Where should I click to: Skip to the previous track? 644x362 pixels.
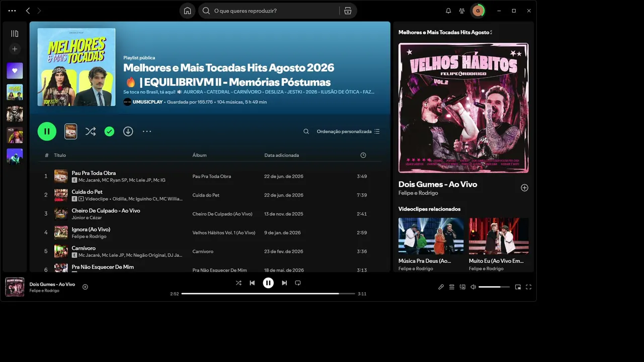click(x=252, y=283)
